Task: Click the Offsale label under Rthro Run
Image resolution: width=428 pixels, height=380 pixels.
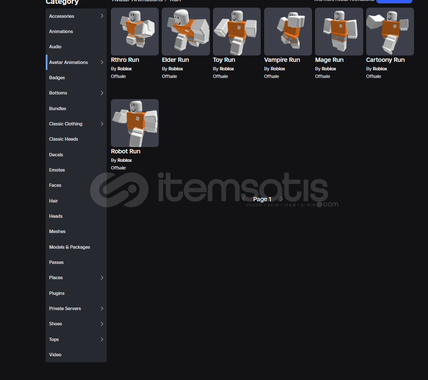Action: pos(118,76)
